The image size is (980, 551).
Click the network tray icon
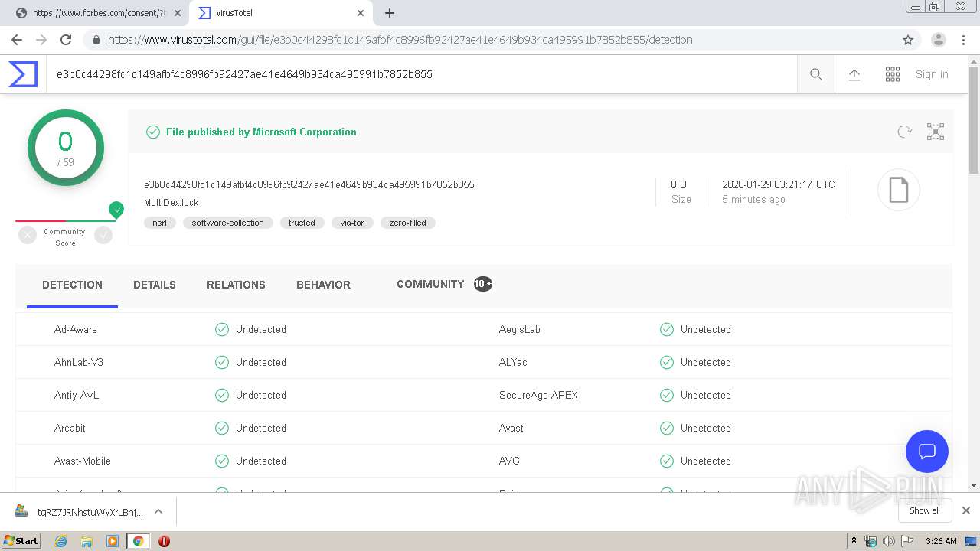(x=871, y=541)
